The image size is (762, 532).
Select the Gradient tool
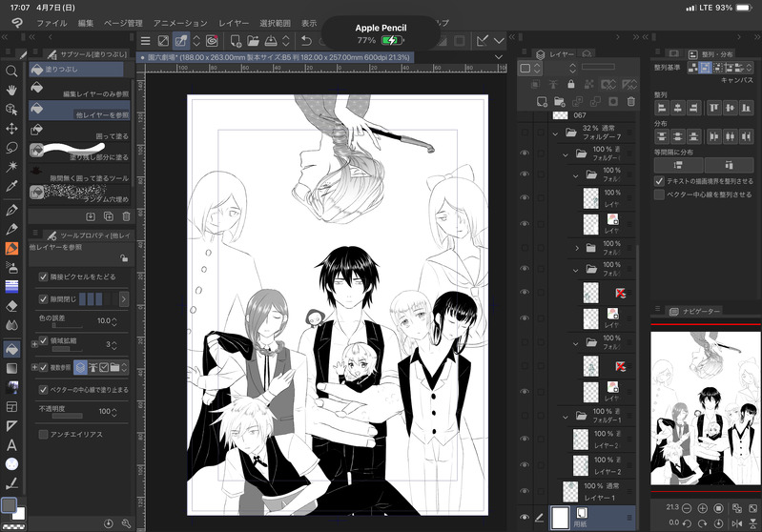tap(11, 368)
